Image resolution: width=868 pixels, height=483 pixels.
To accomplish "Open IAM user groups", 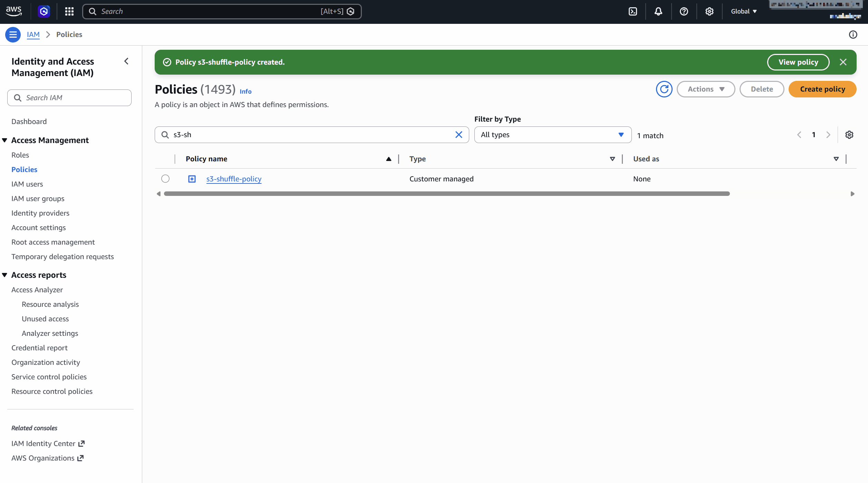I will pyautogui.click(x=38, y=199).
